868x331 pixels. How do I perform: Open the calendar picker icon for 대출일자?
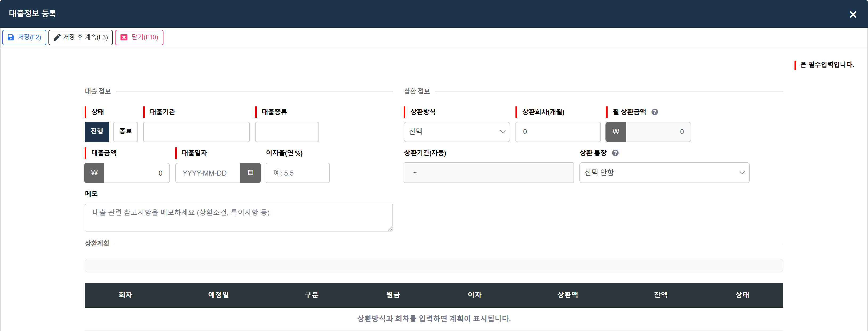point(250,173)
